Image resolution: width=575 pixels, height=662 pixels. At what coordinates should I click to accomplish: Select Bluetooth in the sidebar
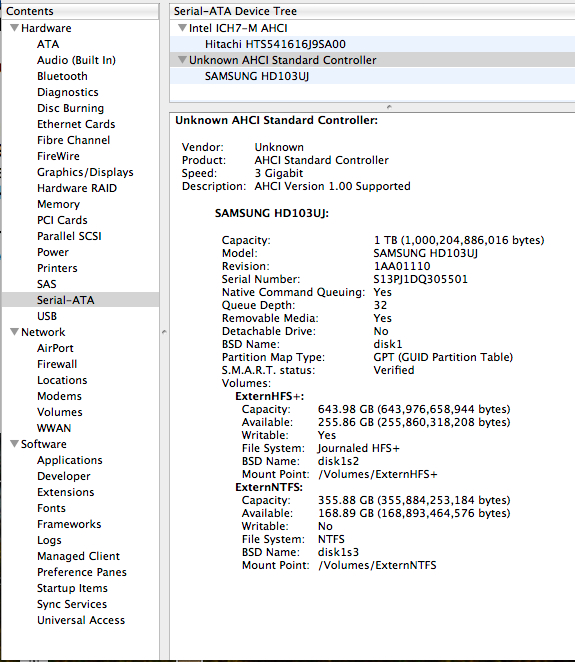[x=62, y=76]
